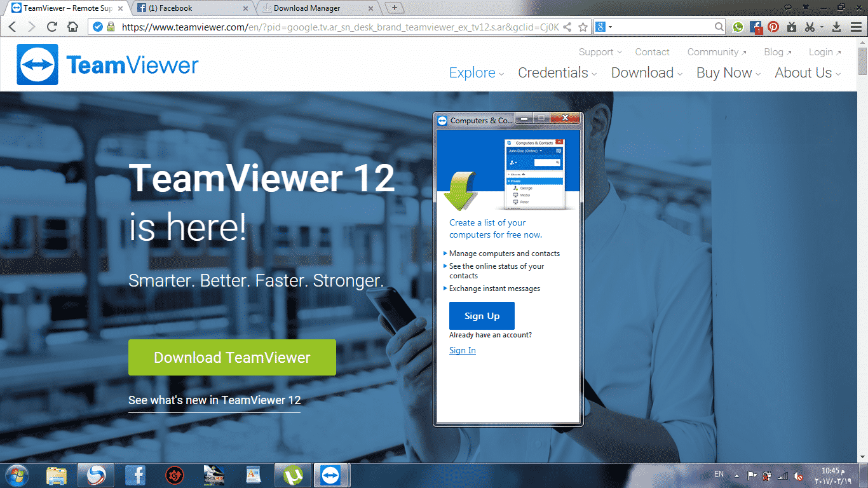Switch to the Download Manager tab
Image resolution: width=868 pixels, height=488 pixels.
(315, 8)
